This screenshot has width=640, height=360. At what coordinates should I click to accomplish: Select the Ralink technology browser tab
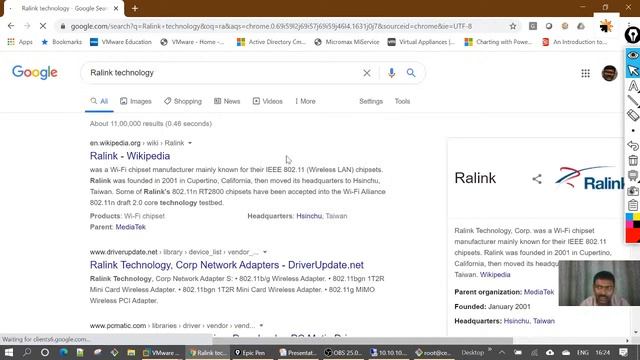pyautogui.click(x=64, y=8)
